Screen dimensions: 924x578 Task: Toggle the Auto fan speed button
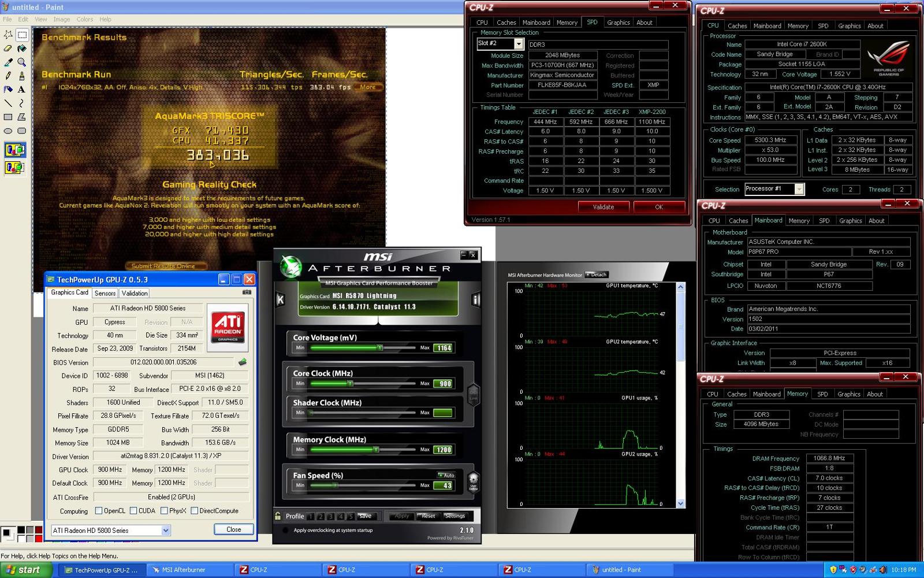pos(446,475)
